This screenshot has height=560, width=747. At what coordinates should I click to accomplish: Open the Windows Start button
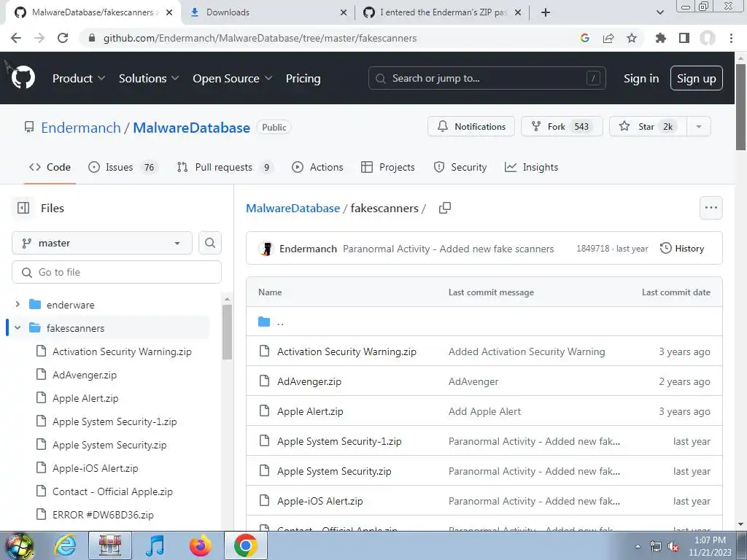[19, 545]
